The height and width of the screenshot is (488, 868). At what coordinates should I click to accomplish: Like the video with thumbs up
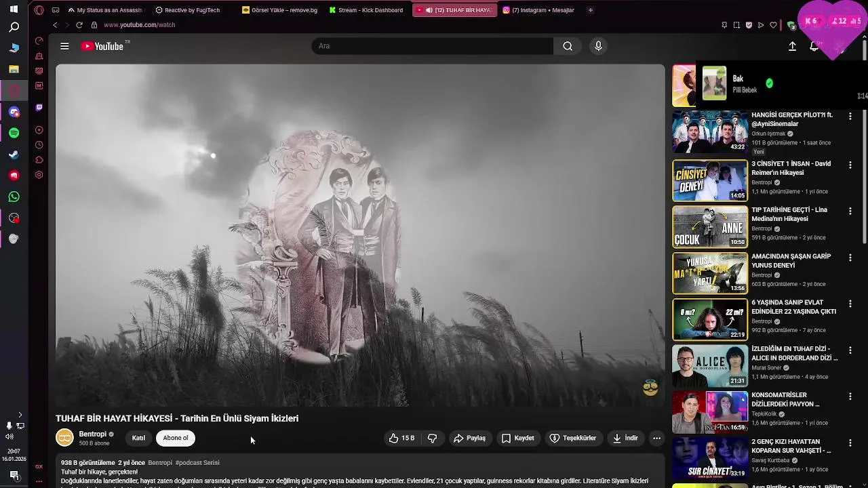(x=401, y=439)
